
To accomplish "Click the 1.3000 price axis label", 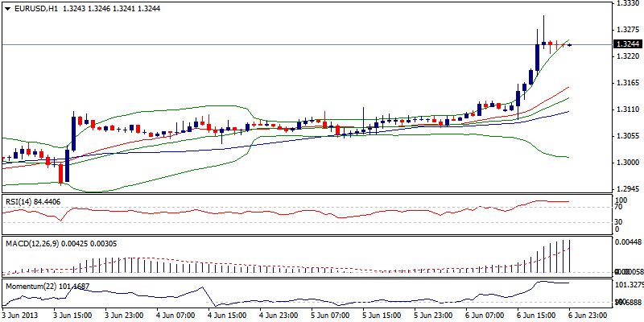I will (x=626, y=163).
